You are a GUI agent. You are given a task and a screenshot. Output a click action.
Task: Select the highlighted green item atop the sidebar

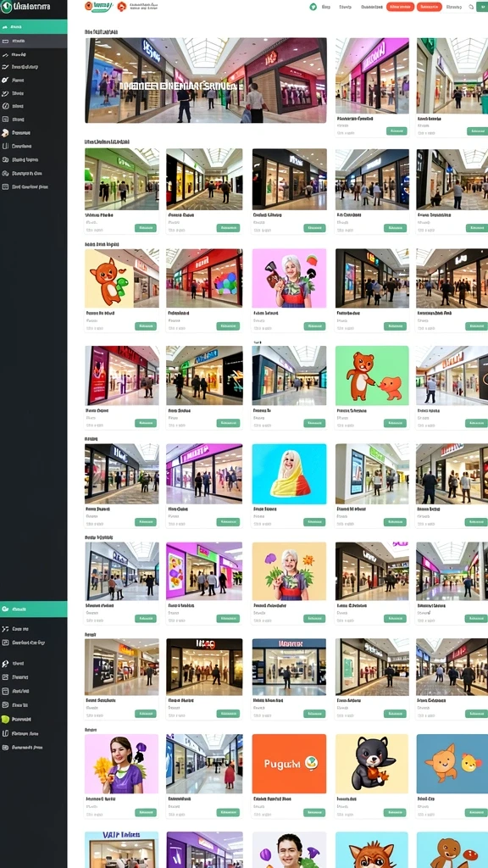click(x=33, y=26)
